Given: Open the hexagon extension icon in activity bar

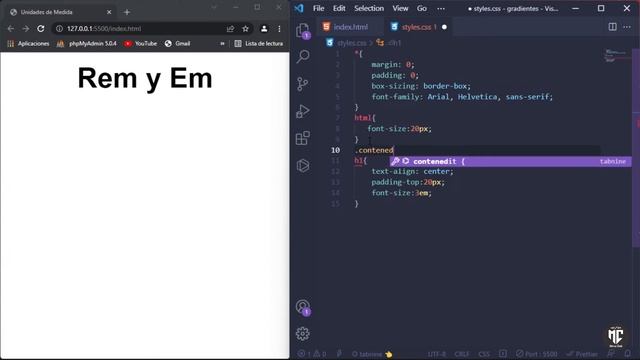Looking at the screenshot, I should tap(303, 165).
